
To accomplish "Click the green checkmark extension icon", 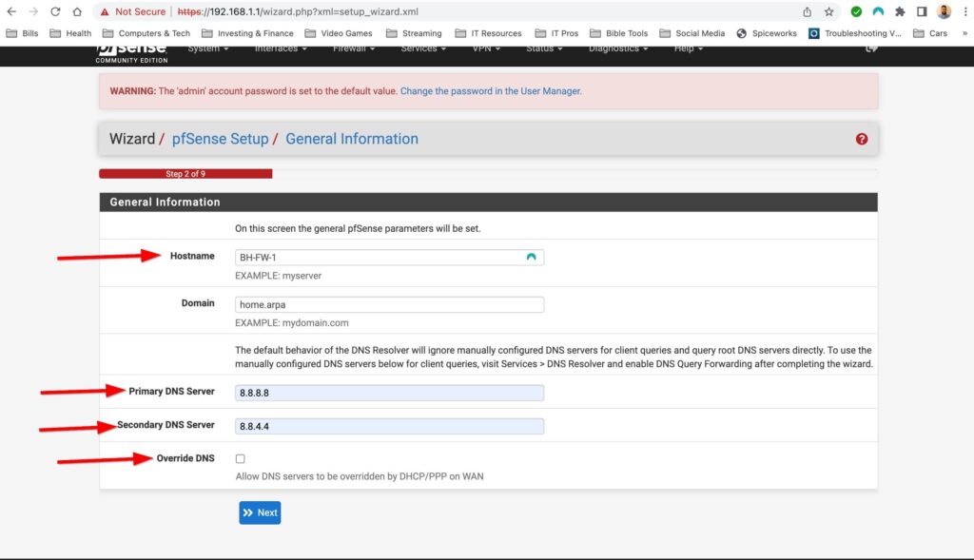I will click(x=856, y=11).
